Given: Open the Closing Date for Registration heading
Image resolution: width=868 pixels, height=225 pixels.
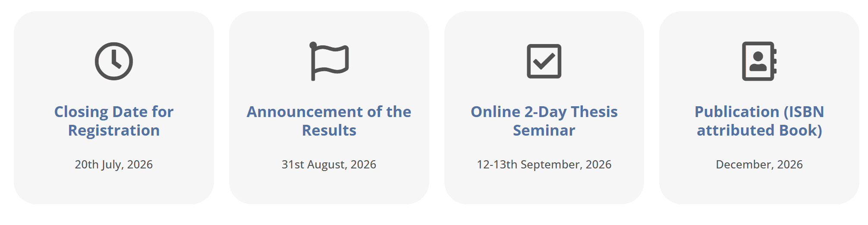Looking at the screenshot, I should click(114, 121).
